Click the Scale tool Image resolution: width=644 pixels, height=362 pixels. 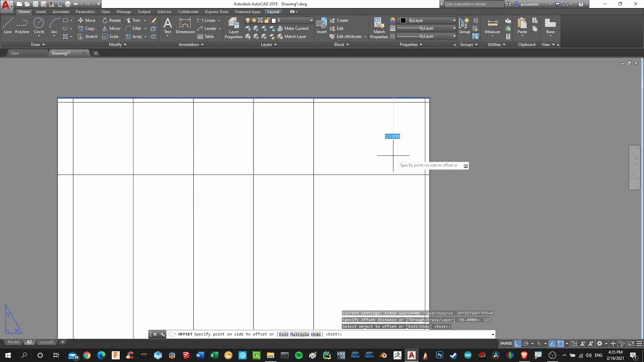tap(110, 37)
